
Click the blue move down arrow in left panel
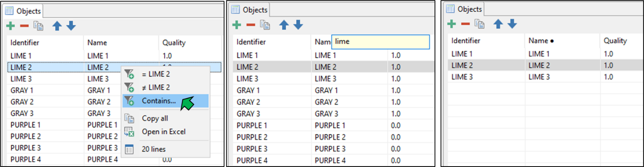71,26
